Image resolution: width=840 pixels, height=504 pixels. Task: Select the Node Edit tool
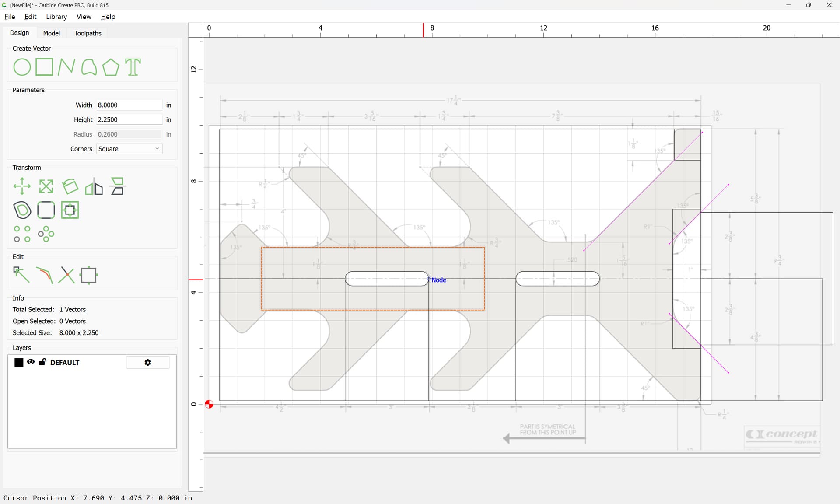tap(21, 275)
